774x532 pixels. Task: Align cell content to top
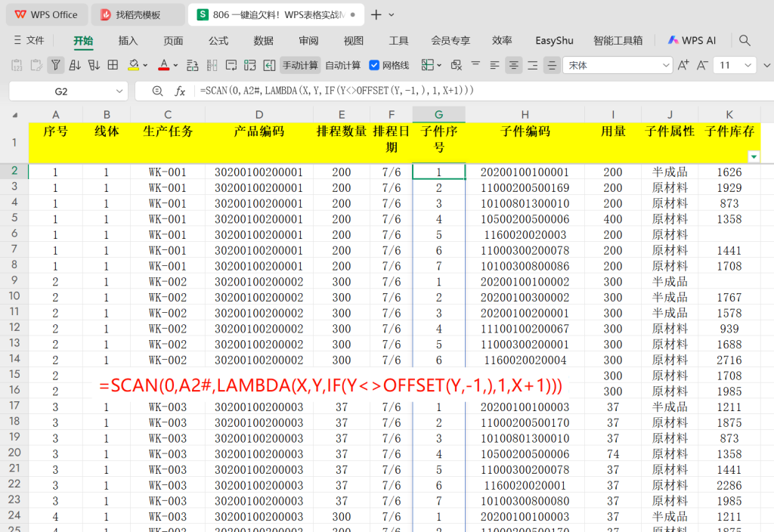click(x=476, y=64)
